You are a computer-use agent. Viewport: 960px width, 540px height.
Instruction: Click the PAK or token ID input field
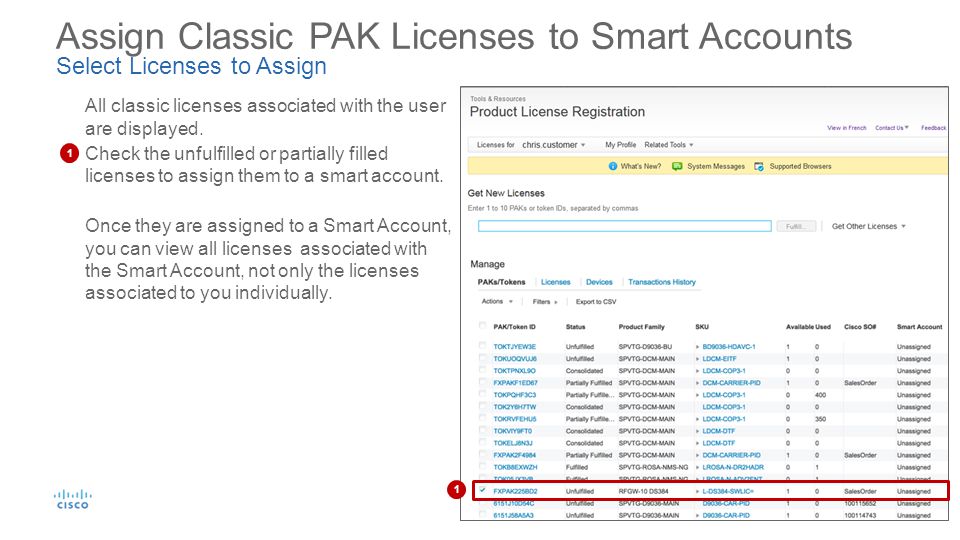point(624,227)
